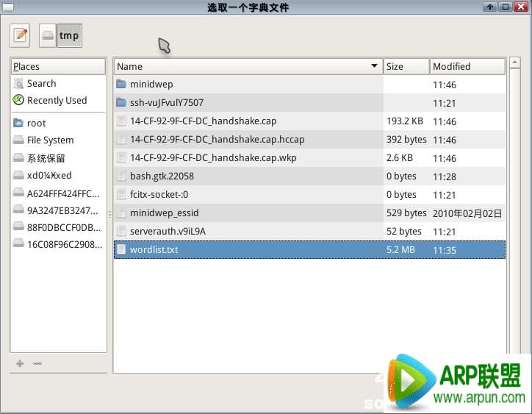
Task: Click the remove bookmark minus button
Action: click(x=37, y=363)
